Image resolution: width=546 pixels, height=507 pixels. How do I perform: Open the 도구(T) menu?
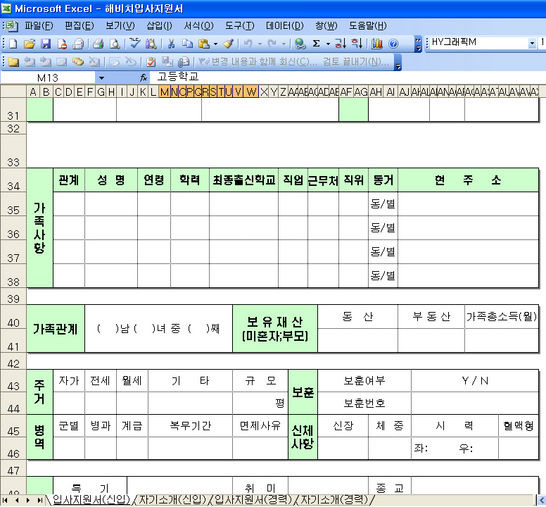240,26
